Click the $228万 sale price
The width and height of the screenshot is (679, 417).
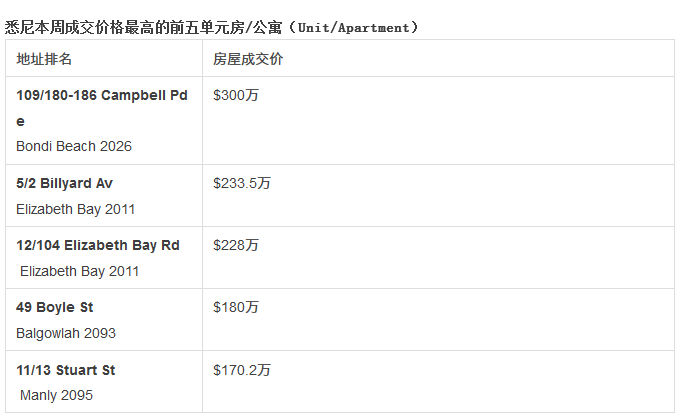point(236,246)
